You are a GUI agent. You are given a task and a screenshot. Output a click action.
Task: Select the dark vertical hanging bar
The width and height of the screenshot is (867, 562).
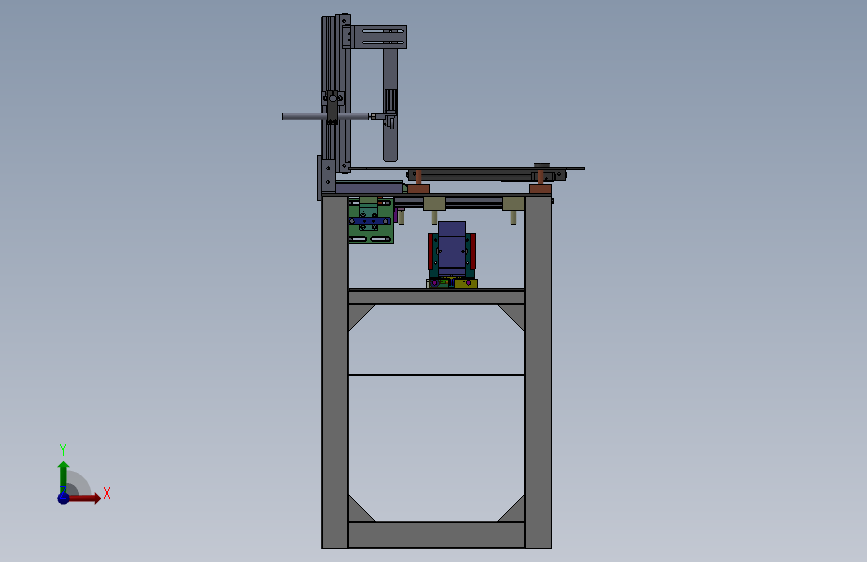[390, 105]
